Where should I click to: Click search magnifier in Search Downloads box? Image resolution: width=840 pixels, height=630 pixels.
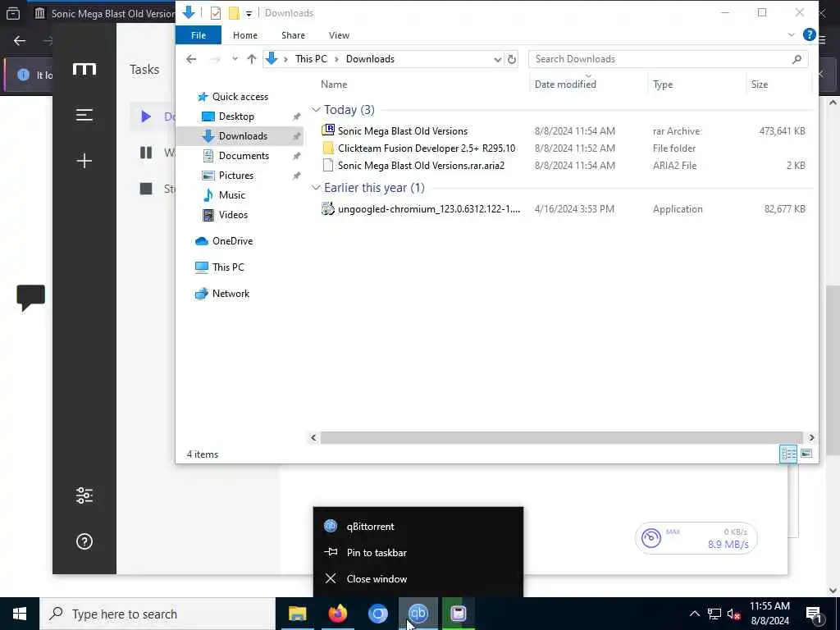pyautogui.click(x=797, y=59)
